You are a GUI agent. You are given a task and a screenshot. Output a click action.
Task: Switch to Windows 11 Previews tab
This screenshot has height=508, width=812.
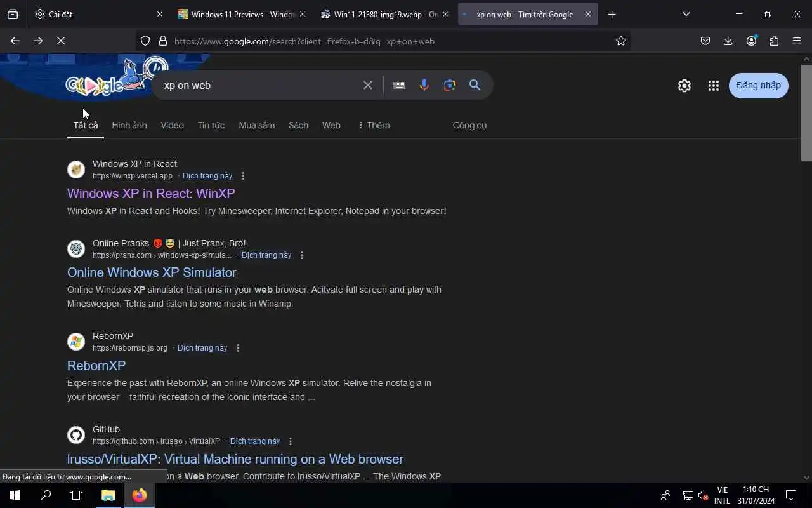click(237, 14)
